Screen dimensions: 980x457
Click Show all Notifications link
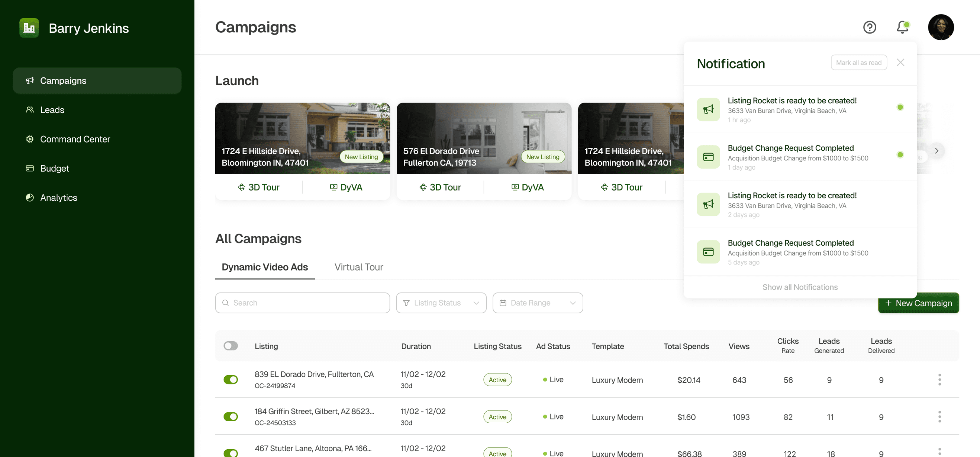point(800,287)
